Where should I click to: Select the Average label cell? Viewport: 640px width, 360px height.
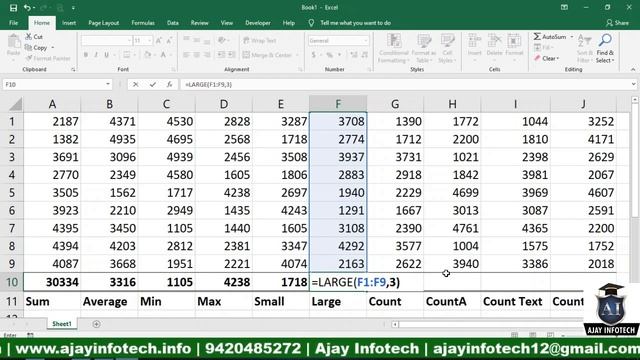pos(109,302)
